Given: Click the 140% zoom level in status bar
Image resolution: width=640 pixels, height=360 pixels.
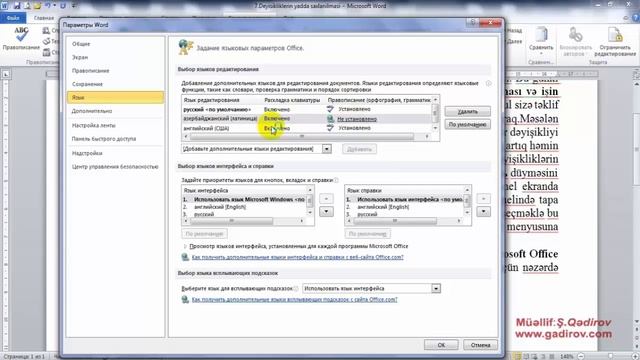Looking at the screenshot, I should (x=567, y=356).
